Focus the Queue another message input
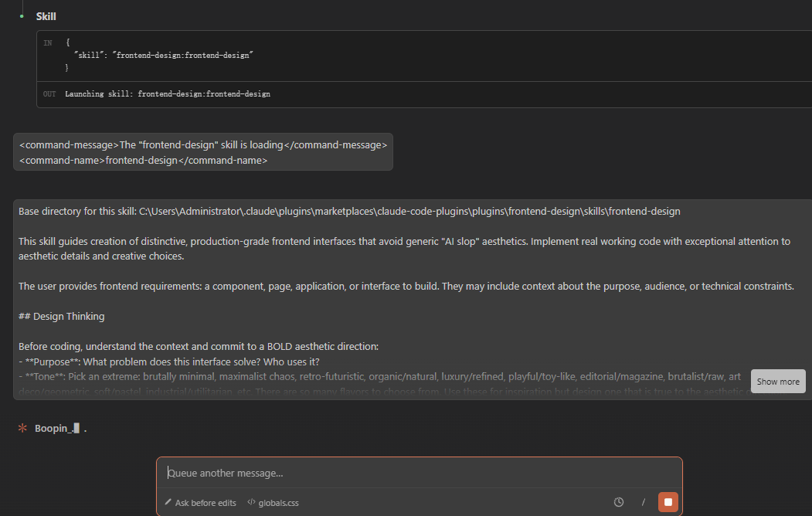Viewport: 812px width, 516px height. pos(419,473)
